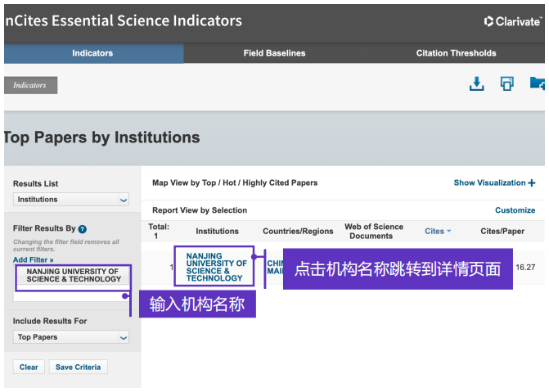Click the Add Filter link
This screenshot has height=392, width=549.
[34, 259]
